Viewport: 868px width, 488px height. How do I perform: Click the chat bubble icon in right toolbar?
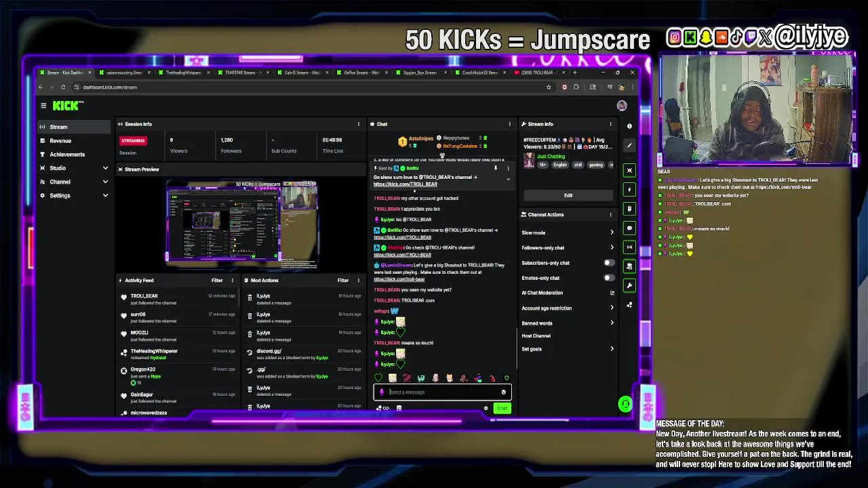[x=629, y=228]
